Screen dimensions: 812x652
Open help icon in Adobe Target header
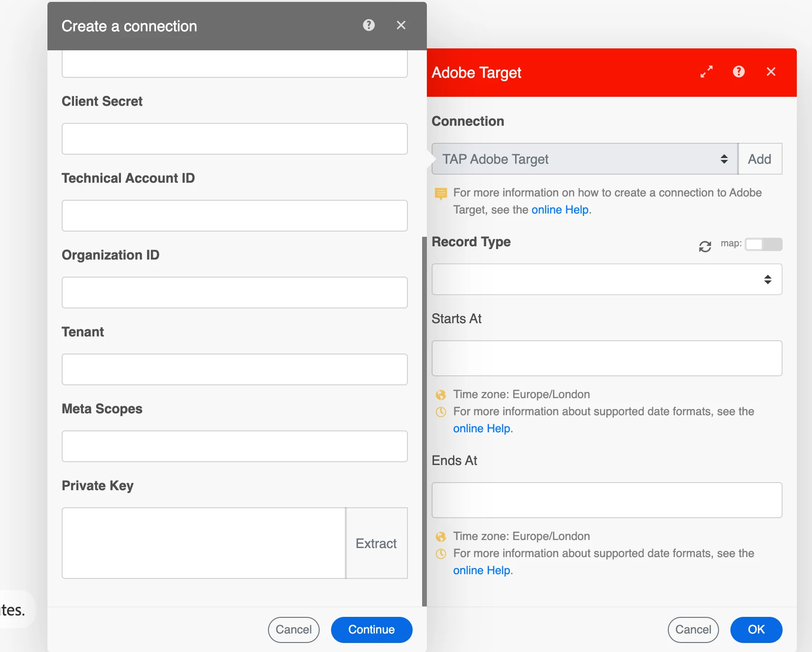pos(738,72)
